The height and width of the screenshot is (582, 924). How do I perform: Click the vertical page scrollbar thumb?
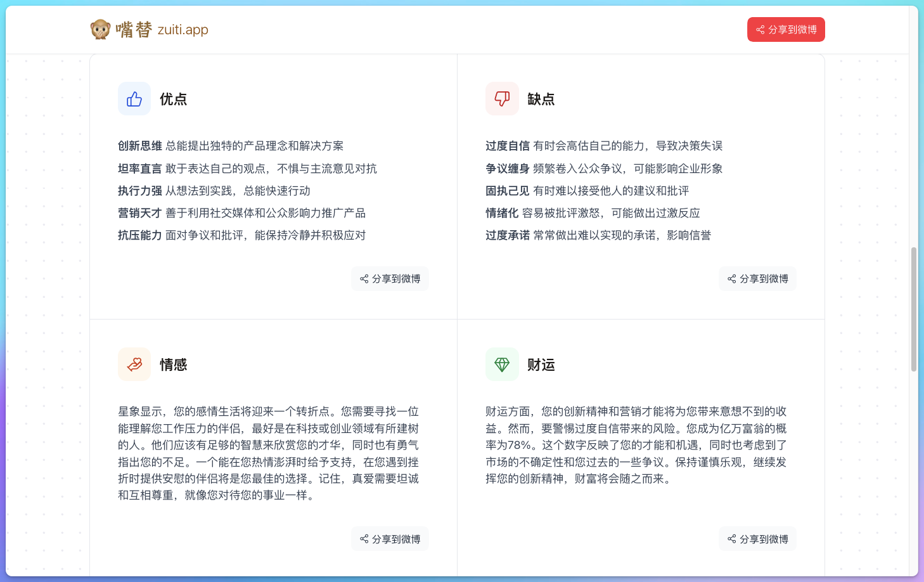point(913,309)
